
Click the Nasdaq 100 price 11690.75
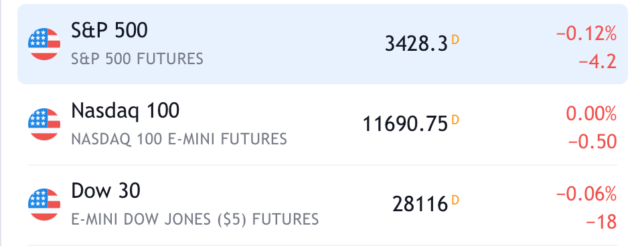[405, 124]
